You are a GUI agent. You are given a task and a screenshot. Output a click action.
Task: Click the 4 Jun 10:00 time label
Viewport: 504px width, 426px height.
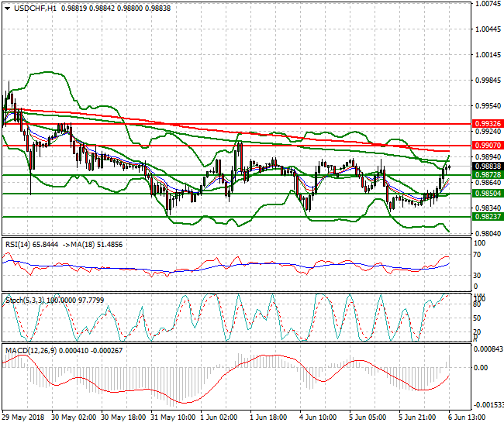(318, 417)
